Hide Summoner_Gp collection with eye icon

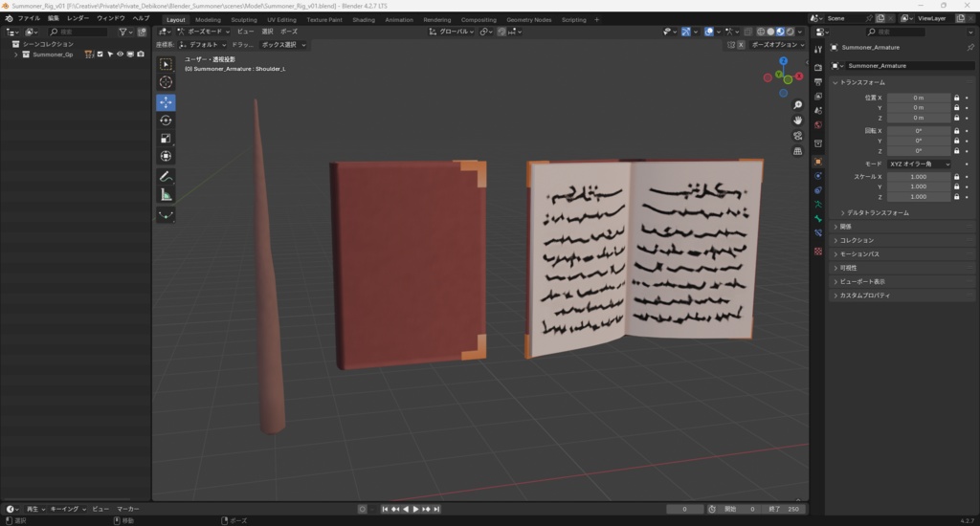coord(120,55)
